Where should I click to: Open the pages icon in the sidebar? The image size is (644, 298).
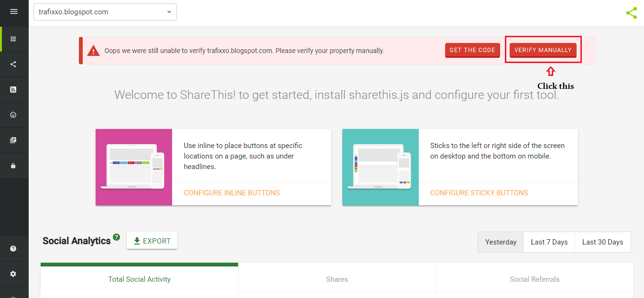[13, 140]
